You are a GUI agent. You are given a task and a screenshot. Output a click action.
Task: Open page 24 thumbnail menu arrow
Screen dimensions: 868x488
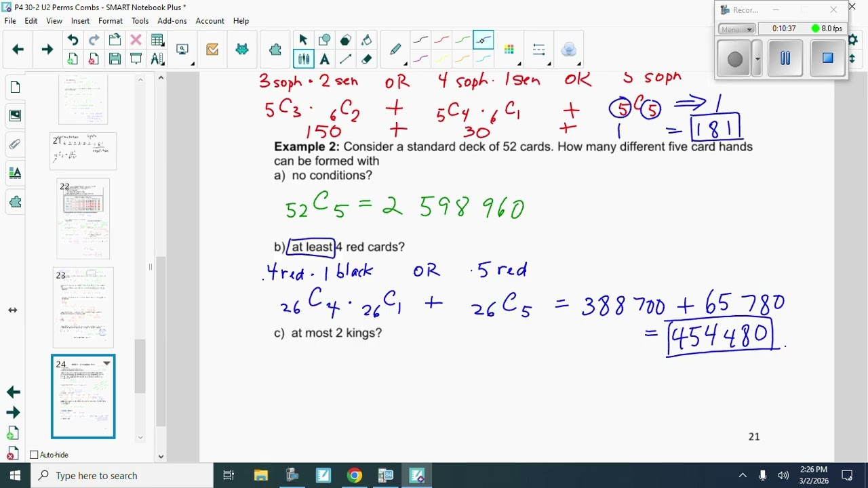pos(106,364)
